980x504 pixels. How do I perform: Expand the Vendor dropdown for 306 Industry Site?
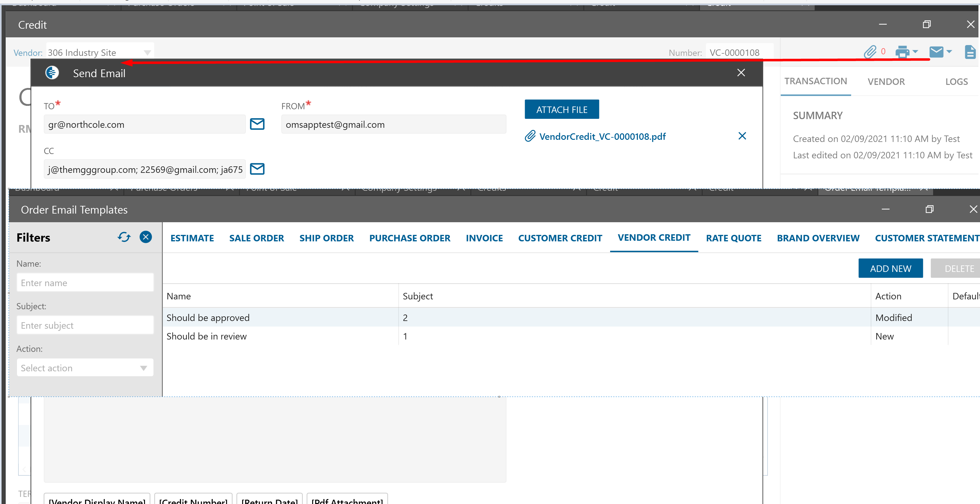147,52
